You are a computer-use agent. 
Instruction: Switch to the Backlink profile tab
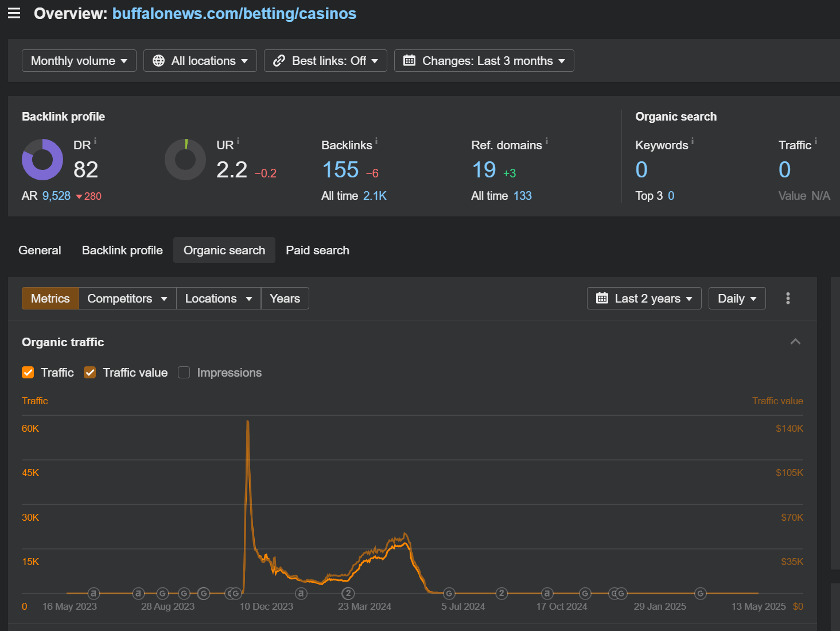pyautogui.click(x=122, y=250)
